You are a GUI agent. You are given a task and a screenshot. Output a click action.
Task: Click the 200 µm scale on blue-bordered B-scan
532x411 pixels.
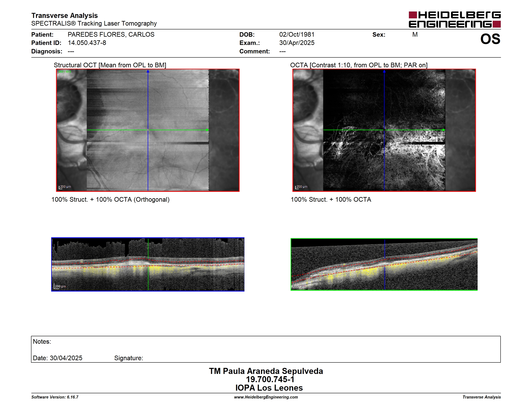[x=60, y=286]
